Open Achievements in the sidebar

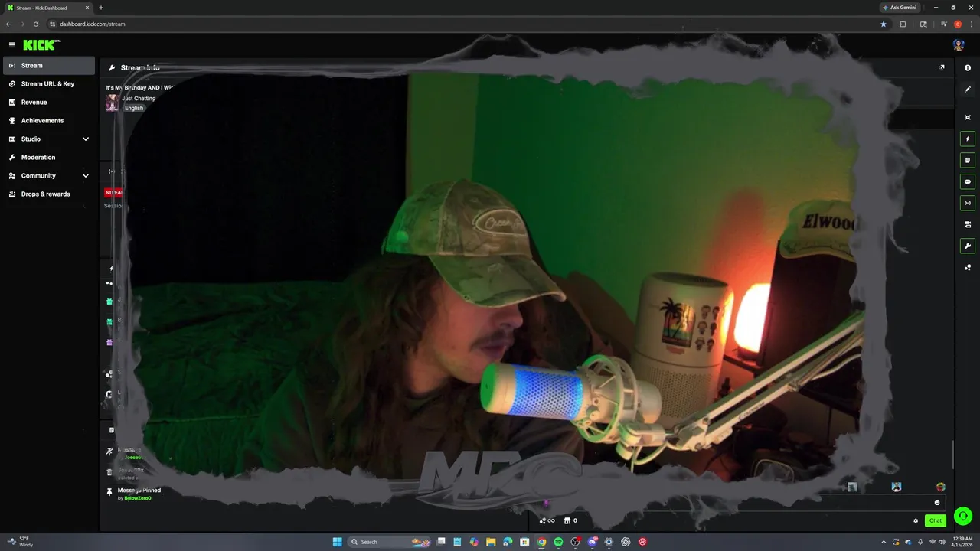click(x=49, y=121)
